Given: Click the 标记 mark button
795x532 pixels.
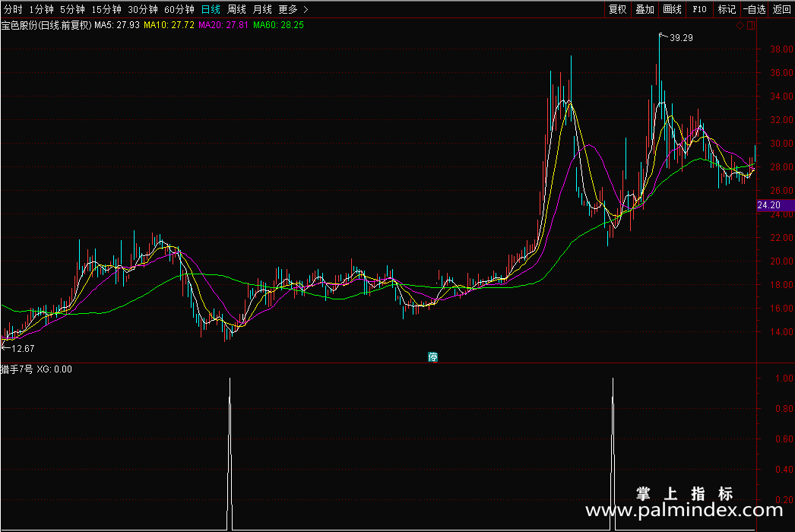Looking at the screenshot, I should tap(727, 9).
